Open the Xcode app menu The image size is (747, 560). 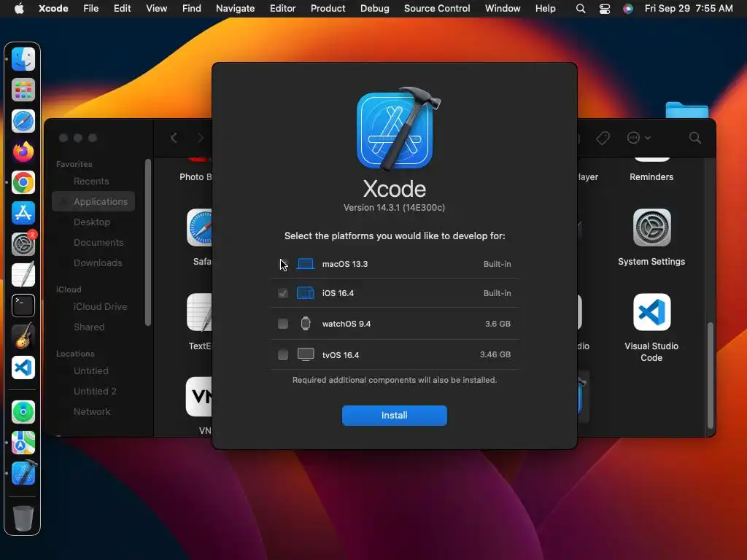53,9
